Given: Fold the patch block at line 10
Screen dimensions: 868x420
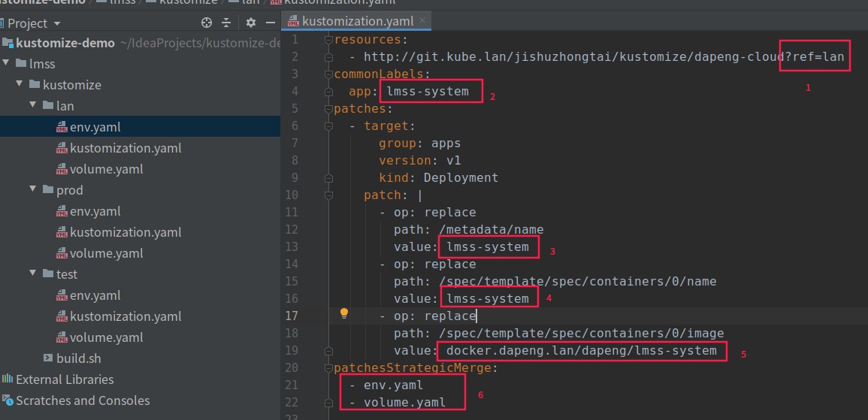Looking at the screenshot, I should click(x=329, y=195).
